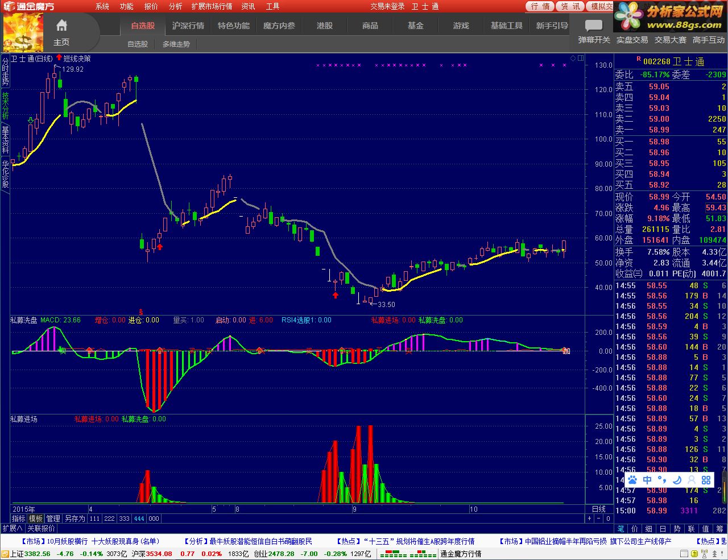
Task: Click the Baidu paw input method icon
Action: (632, 480)
